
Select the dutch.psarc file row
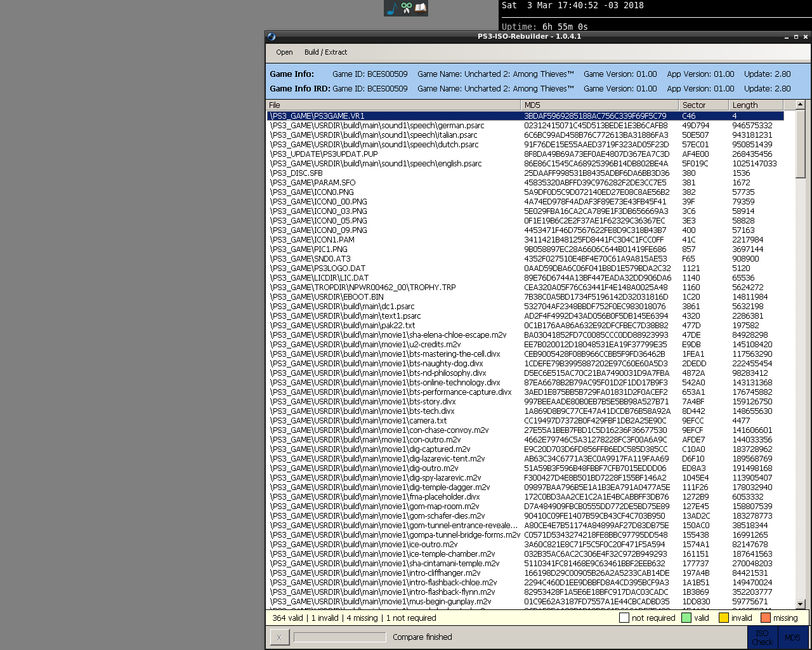click(x=525, y=144)
